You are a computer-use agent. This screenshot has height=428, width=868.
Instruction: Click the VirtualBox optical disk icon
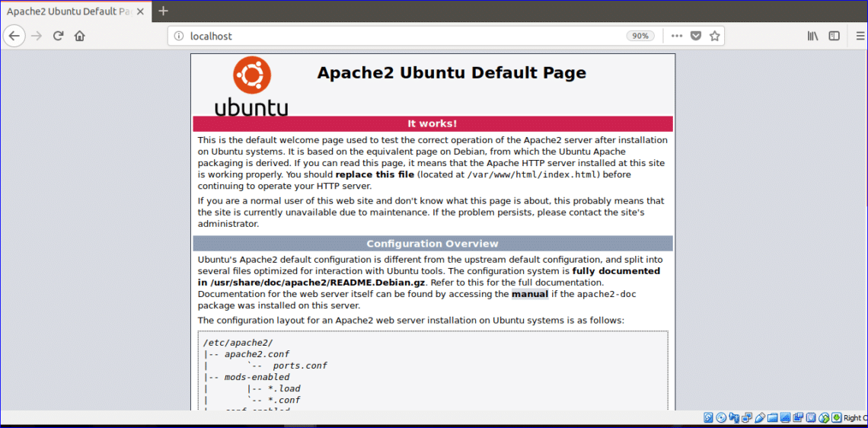[x=721, y=417]
